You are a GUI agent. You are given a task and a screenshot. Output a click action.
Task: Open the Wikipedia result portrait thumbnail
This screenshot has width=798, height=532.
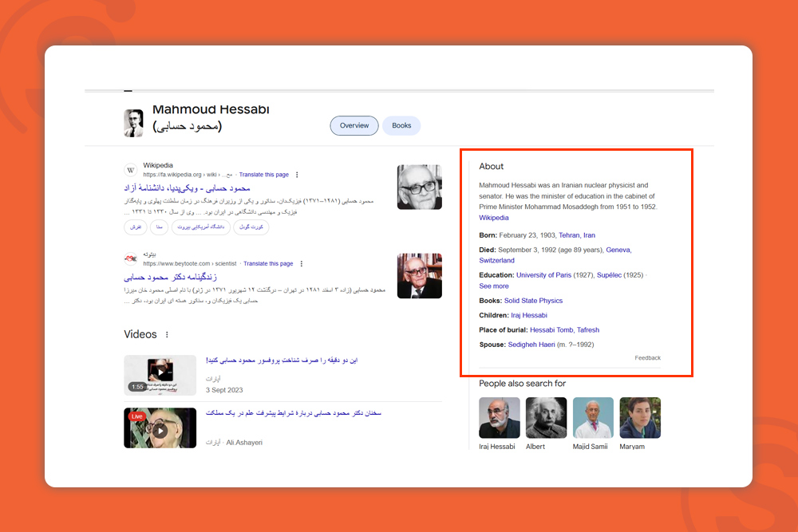(x=420, y=187)
